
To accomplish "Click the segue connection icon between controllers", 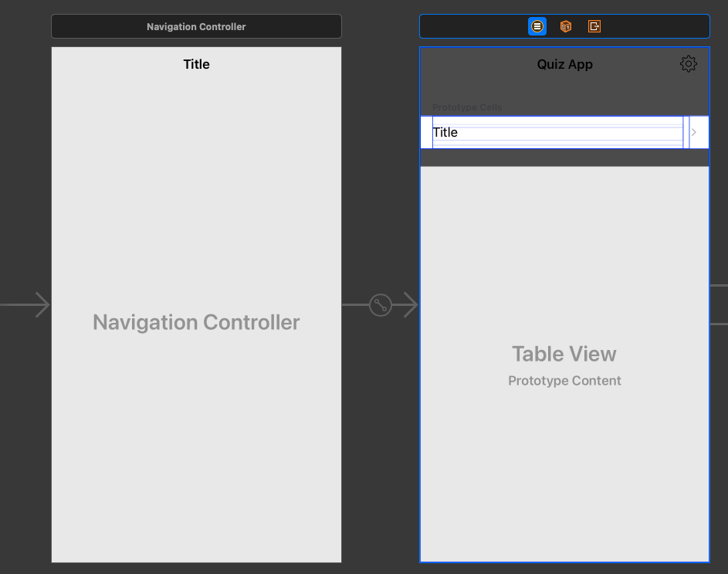I will tap(379, 305).
